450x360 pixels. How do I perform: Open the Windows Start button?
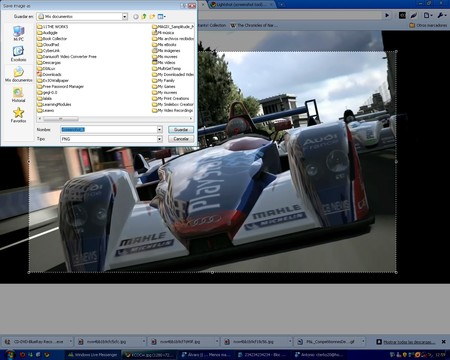coord(9,355)
